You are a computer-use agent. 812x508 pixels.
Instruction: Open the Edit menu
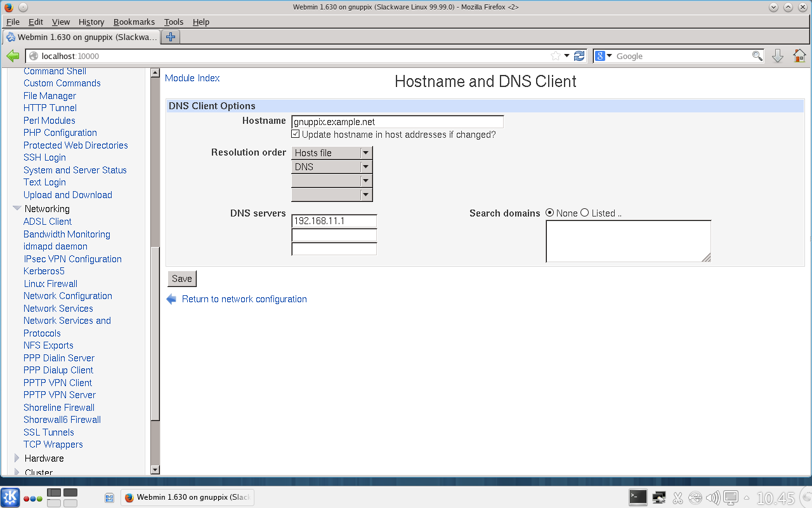36,22
